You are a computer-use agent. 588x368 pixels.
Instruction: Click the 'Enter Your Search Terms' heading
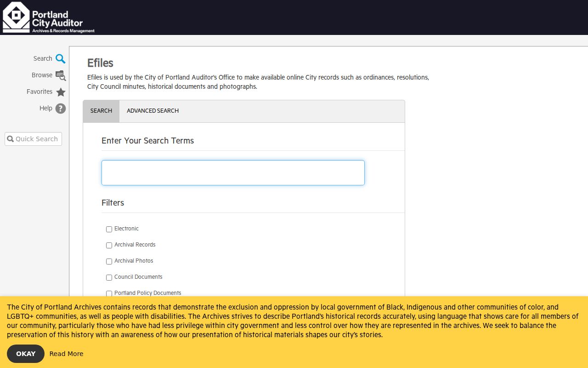[147, 141]
